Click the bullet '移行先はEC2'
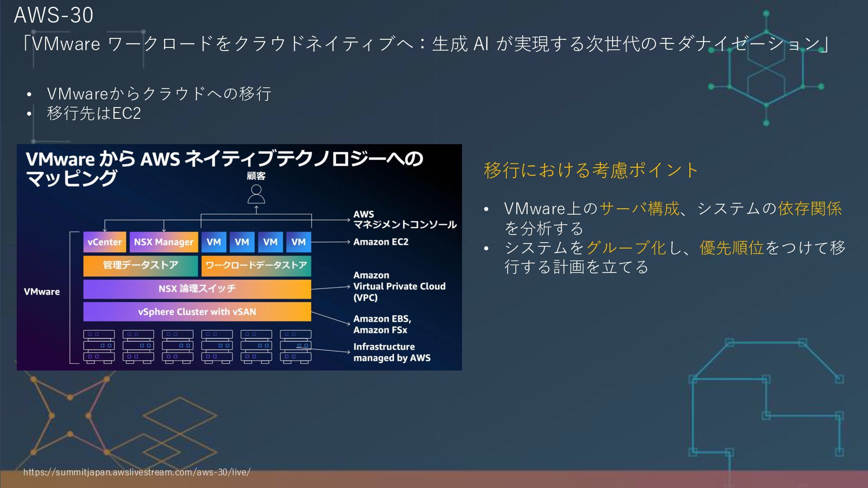 [x=94, y=113]
